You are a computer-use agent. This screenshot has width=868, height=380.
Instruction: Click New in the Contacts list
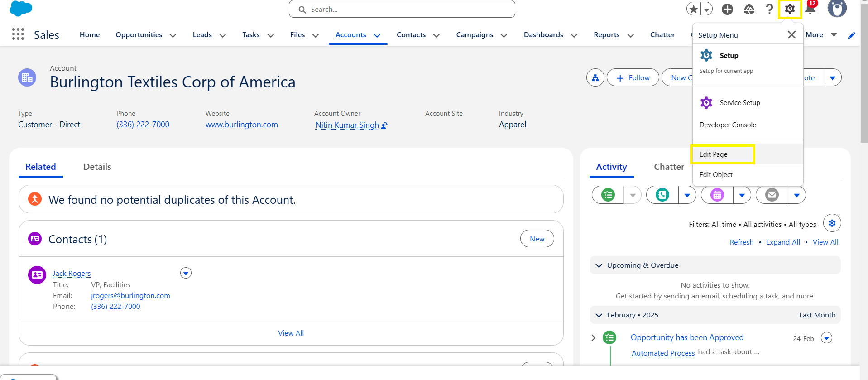pyautogui.click(x=537, y=239)
